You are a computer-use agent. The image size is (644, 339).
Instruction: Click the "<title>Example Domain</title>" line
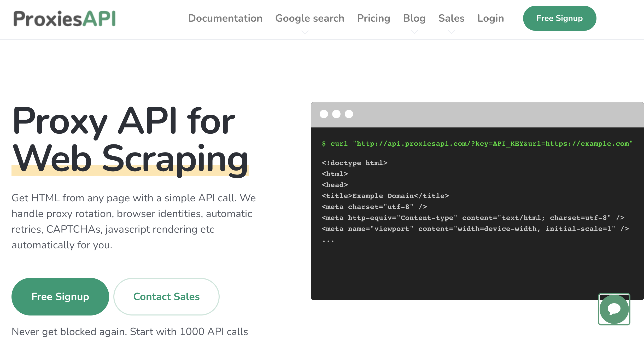pos(385,196)
